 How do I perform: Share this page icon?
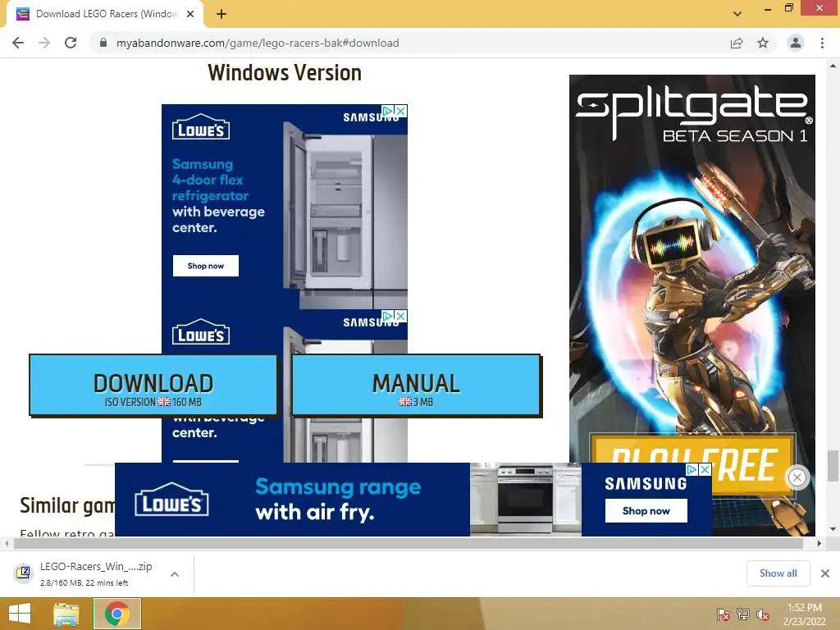(737, 43)
